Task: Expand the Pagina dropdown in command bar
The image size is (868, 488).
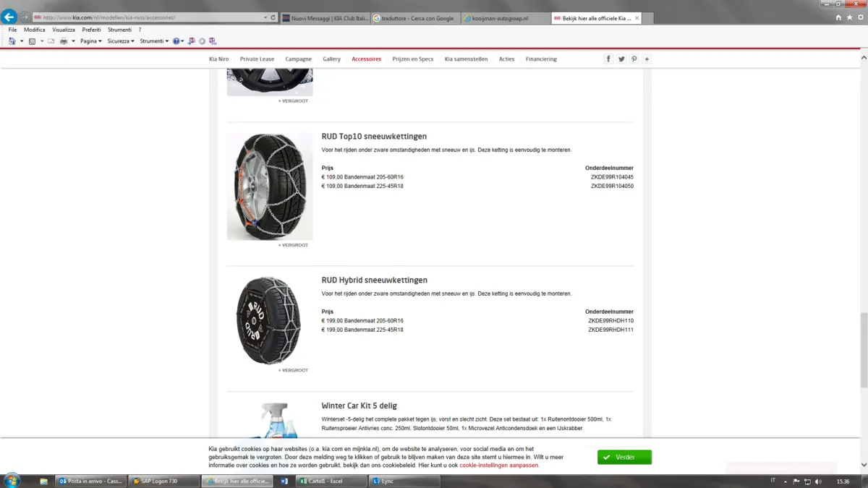Action: [x=91, y=41]
